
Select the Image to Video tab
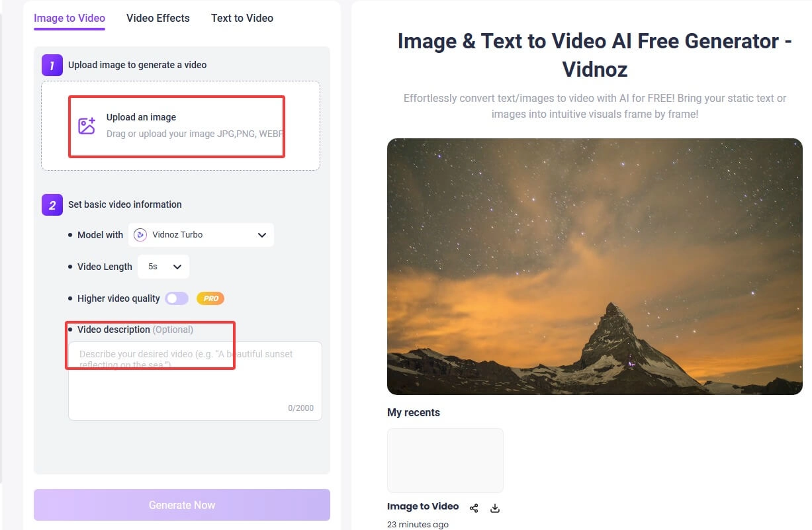point(69,18)
